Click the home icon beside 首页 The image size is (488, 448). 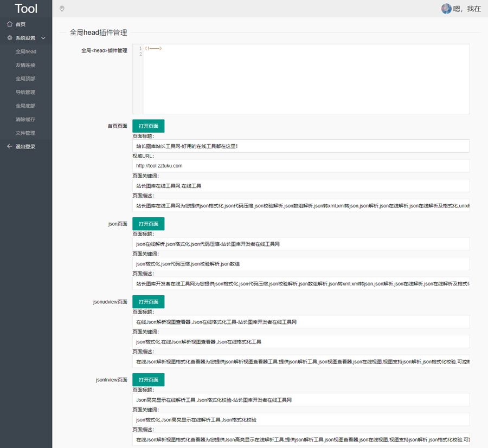point(10,24)
